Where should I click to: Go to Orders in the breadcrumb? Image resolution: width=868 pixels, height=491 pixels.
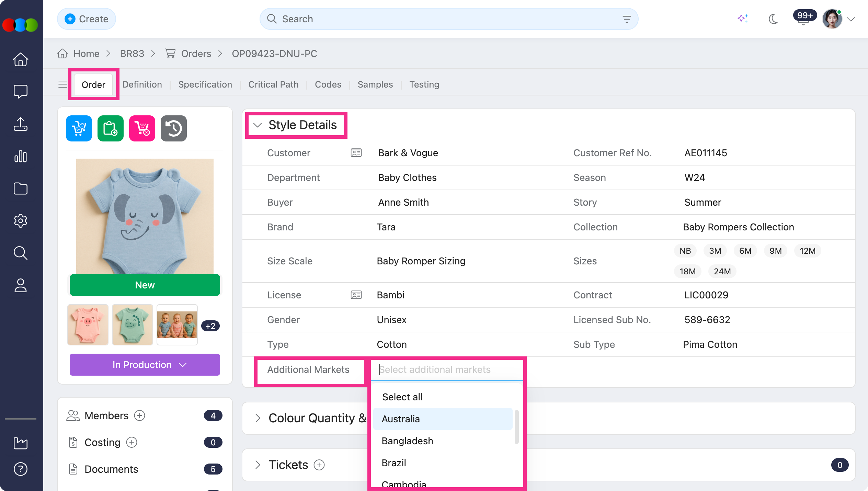[196, 54]
